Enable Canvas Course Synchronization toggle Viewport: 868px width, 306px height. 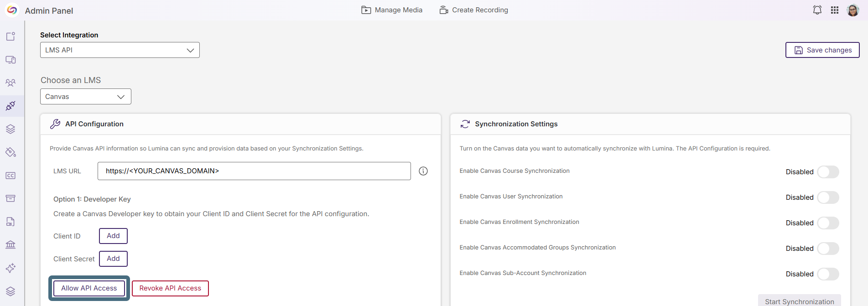pos(828,172)
